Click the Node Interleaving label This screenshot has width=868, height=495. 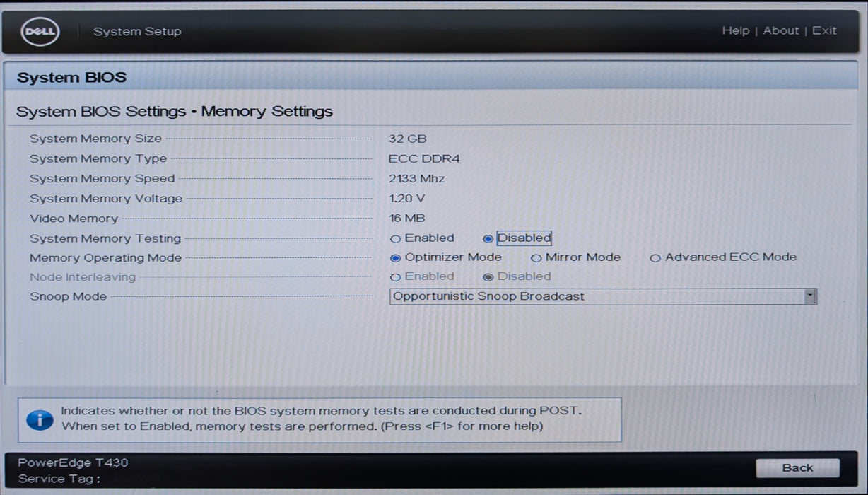point(83,277)
